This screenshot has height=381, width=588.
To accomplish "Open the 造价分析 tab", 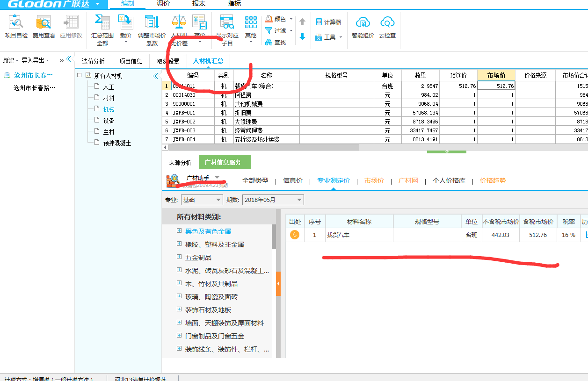I will point(93,61).
